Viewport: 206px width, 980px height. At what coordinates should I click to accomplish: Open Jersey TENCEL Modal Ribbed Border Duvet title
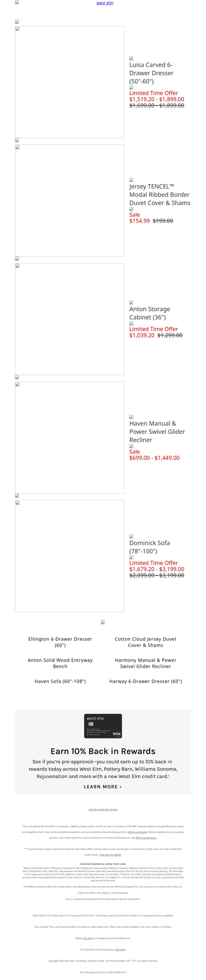click(160, 195)
